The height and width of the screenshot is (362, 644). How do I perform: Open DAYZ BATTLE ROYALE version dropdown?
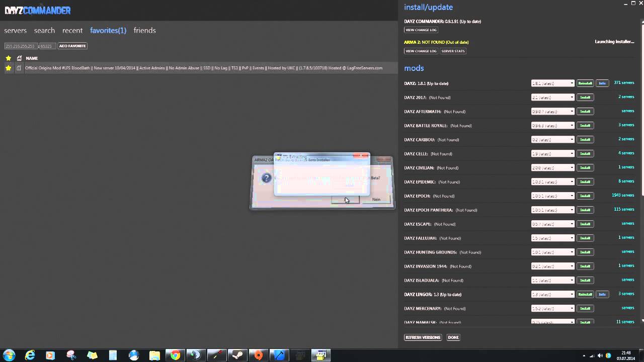tap(552, 126)
